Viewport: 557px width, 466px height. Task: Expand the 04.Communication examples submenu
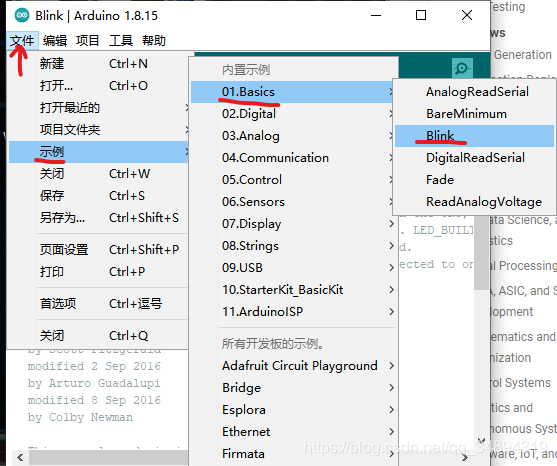(x=293, y=158)
